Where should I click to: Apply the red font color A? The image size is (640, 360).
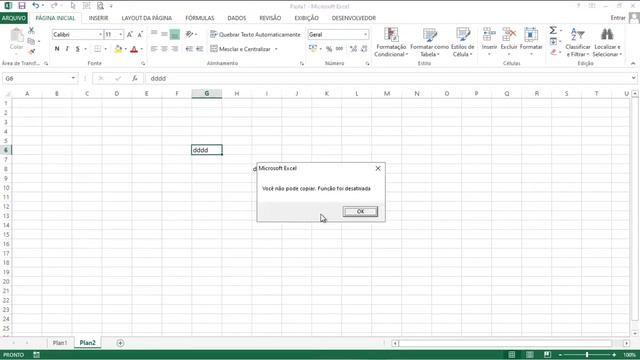tap(134, 49)
